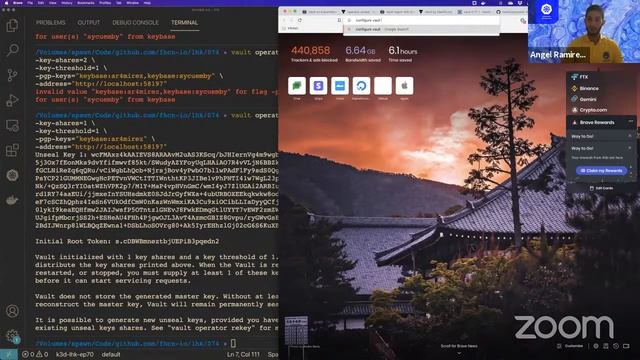
Task: Click the default namespace in status bar
Action: pos(111,354)
